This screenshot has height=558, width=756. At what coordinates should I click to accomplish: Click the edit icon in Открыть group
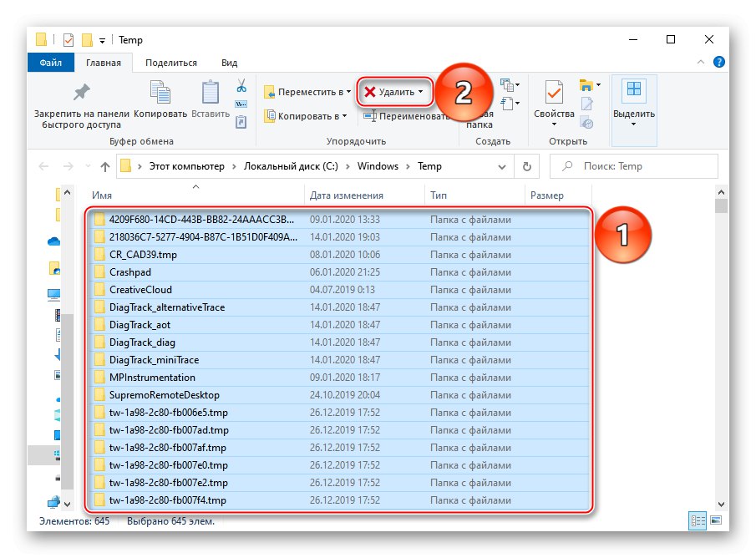click(586, 104)
